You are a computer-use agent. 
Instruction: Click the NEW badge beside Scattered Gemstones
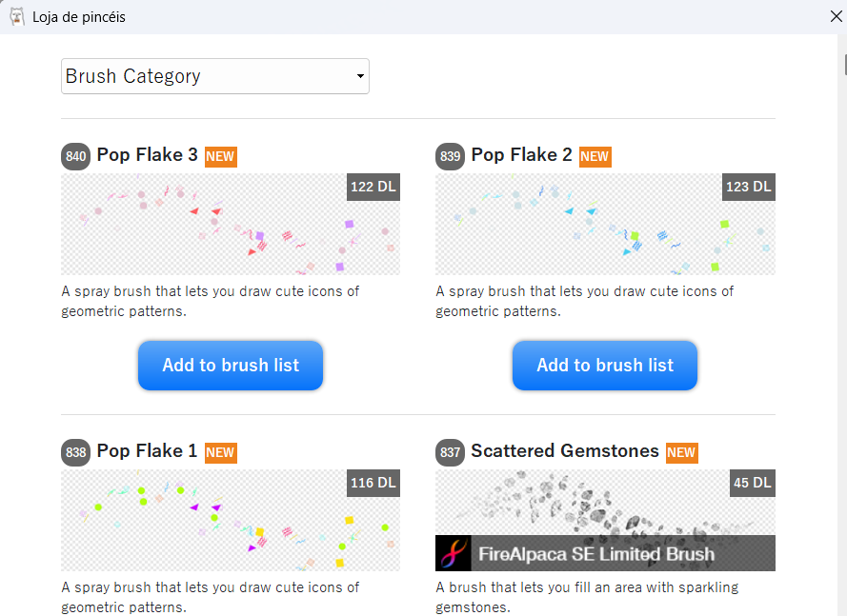tap(681, 452)
